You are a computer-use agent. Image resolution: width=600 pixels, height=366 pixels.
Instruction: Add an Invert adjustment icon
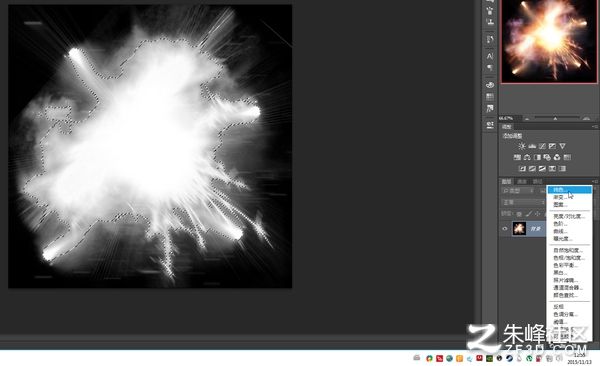click(x=522, y=168)
